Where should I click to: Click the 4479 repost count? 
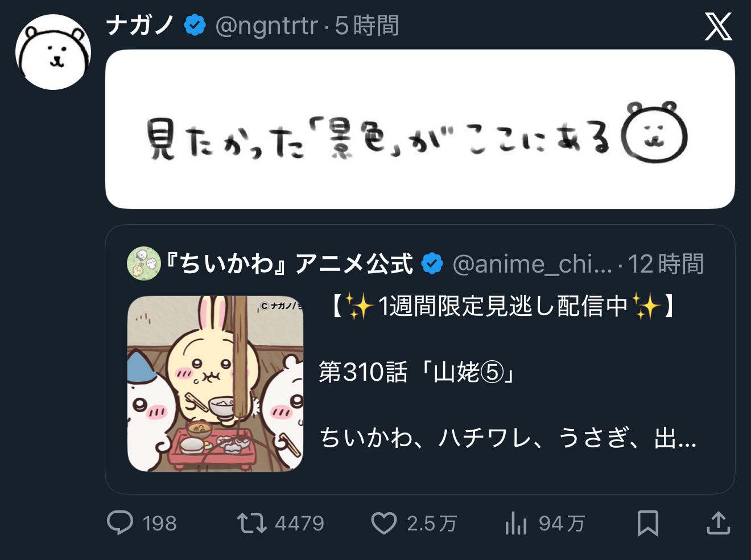pos(299,523)
